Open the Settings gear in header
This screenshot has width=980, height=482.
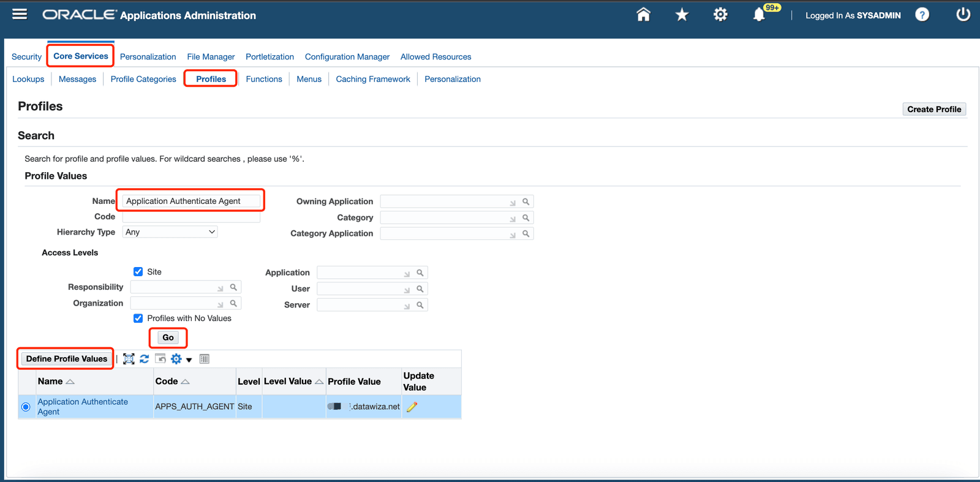pyautogui.click(x=720, y=15)
